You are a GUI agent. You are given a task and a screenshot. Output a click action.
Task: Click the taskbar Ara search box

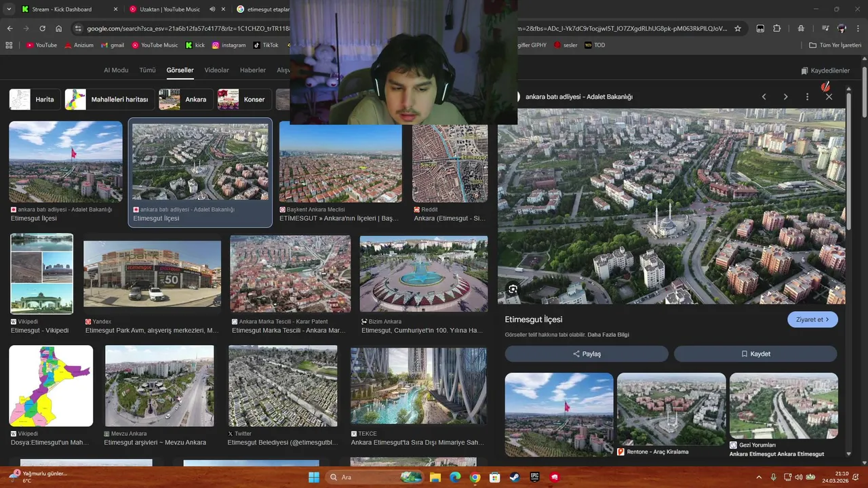(374, 477)
